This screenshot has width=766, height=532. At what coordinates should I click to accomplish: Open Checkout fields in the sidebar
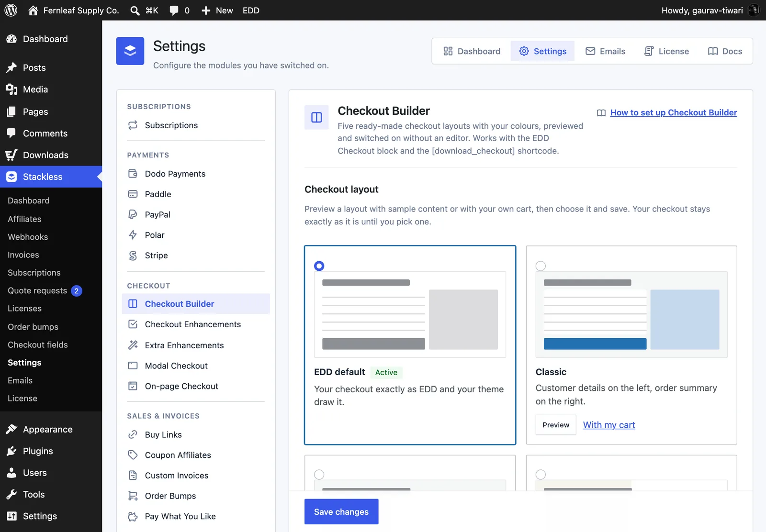pos(38,344)
